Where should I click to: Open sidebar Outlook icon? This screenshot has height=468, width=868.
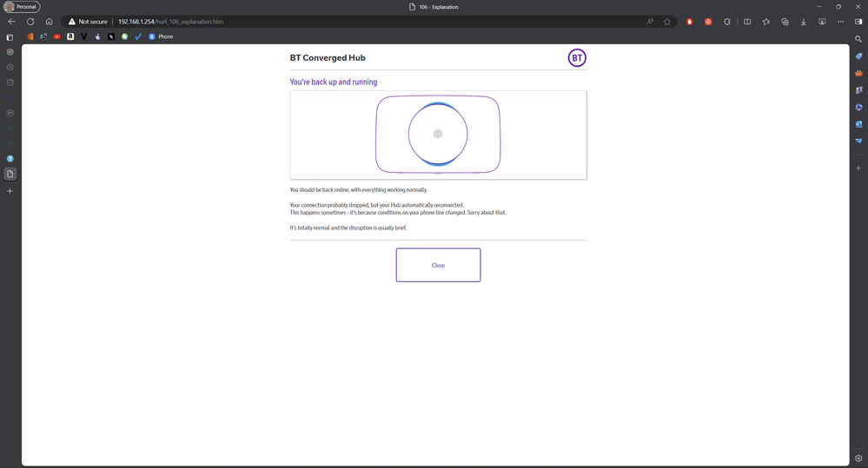click(x=858, y=124)
